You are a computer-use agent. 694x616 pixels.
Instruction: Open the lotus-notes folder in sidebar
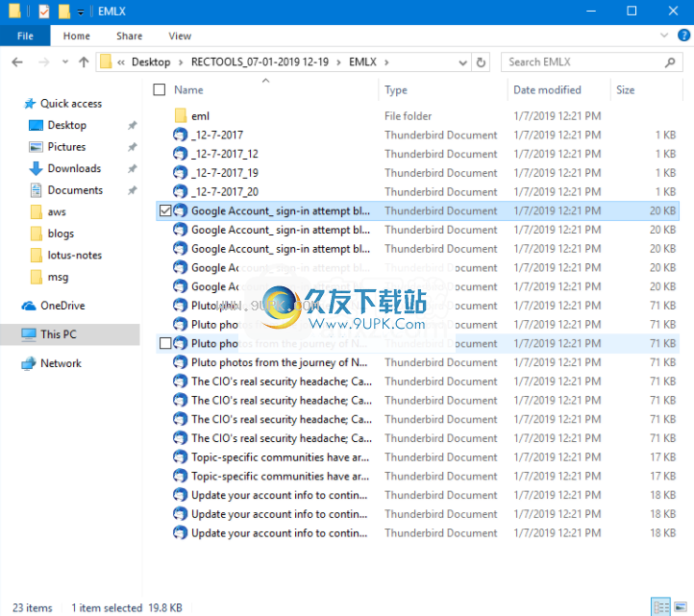(x=74, y=256)
